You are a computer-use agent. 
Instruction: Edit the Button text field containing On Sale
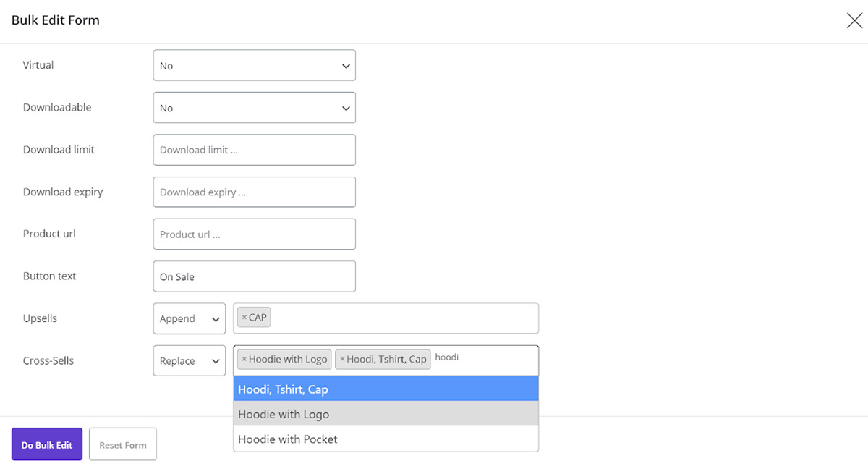pos(254,276)
